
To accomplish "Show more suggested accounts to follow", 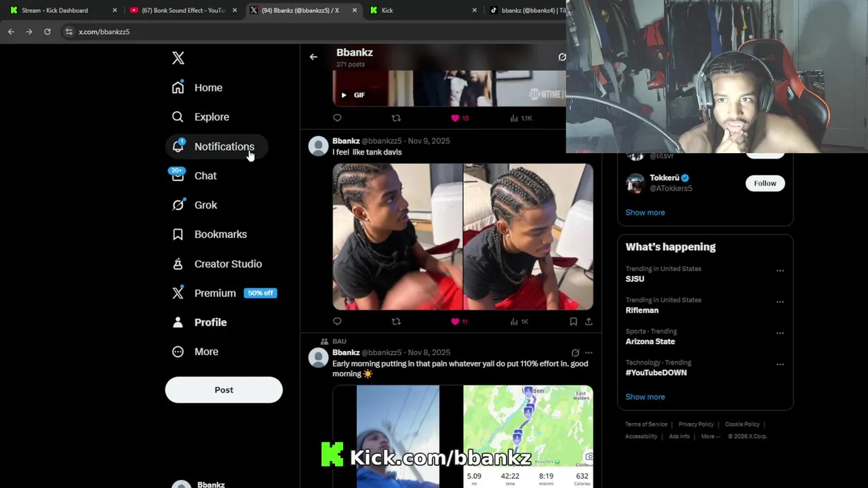I will [645, 212].
